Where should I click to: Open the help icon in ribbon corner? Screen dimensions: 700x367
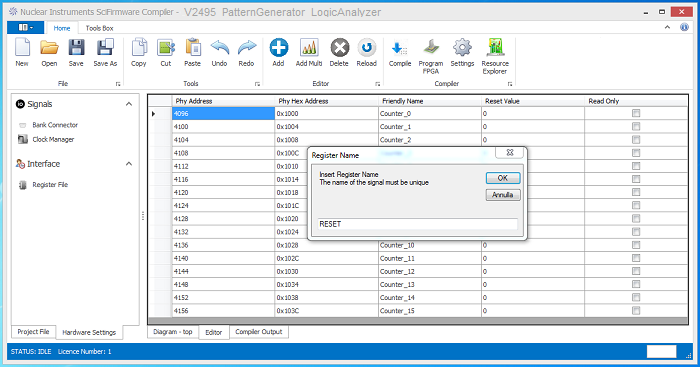click(x=684, y=27)
